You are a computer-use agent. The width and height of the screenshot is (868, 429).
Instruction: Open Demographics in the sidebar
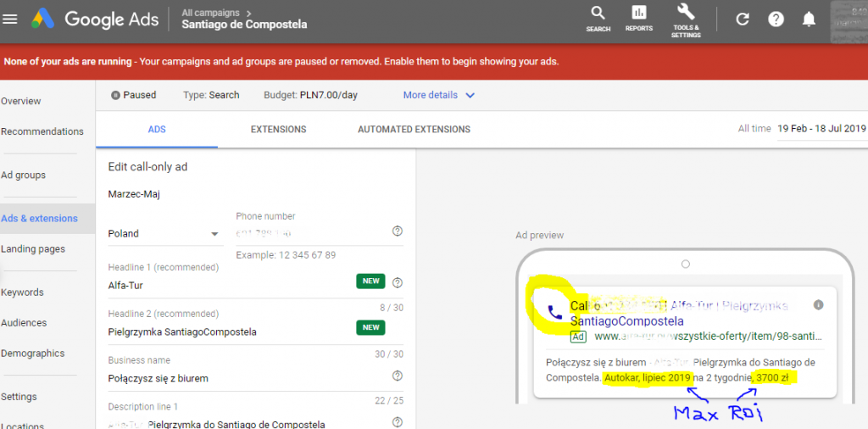pyautogui.click(x=33, y=354)
